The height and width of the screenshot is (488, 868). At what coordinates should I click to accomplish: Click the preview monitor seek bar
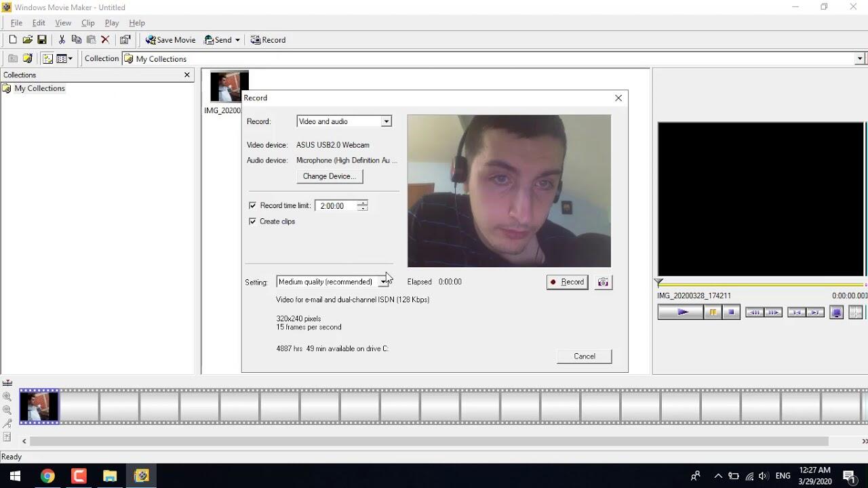tap(759, 285)
